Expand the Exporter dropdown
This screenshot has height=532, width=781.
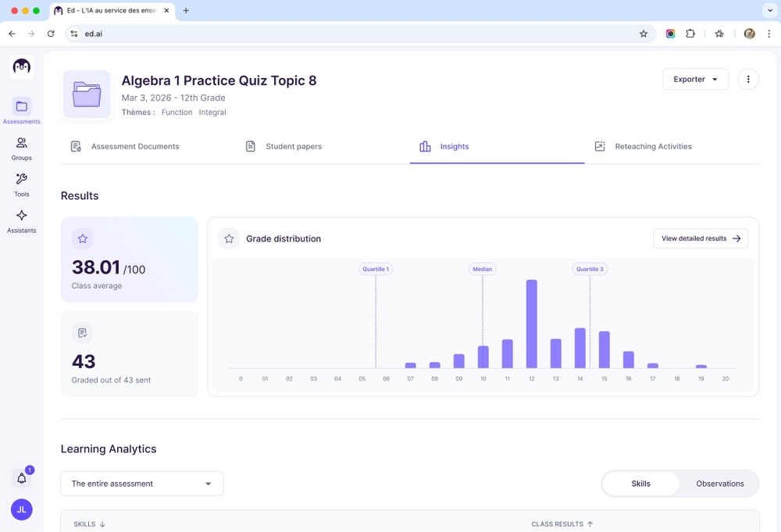695,79
